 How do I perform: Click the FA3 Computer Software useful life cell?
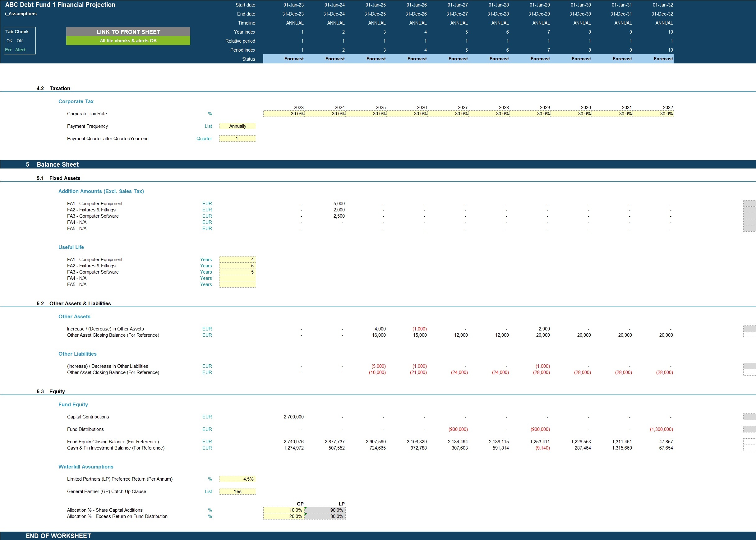pos(237,272)
